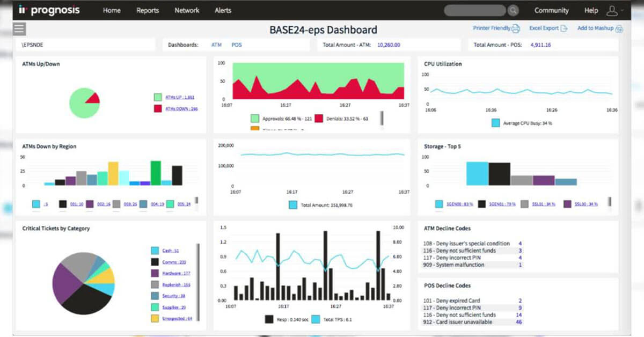Click the search input field

[475, 11]
